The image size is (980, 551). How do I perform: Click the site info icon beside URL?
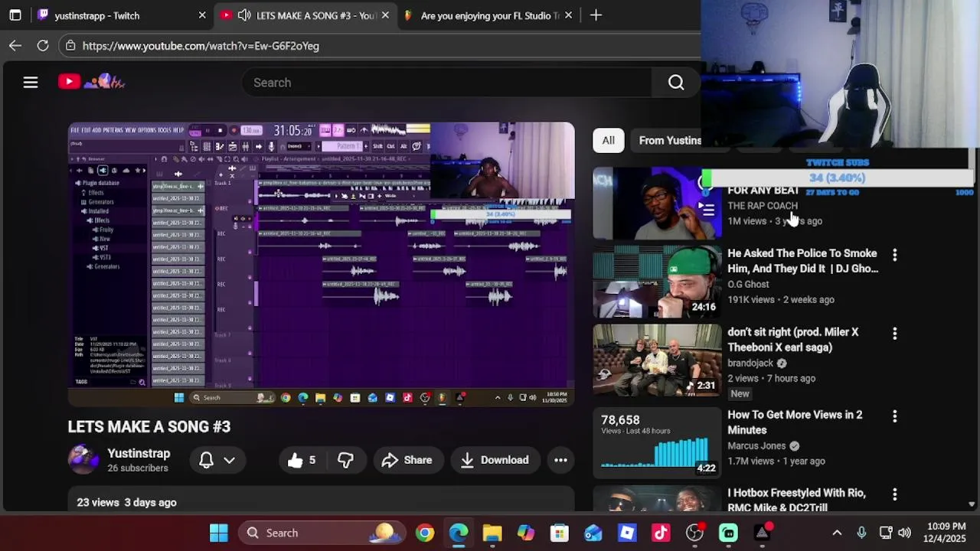[70, 46]
